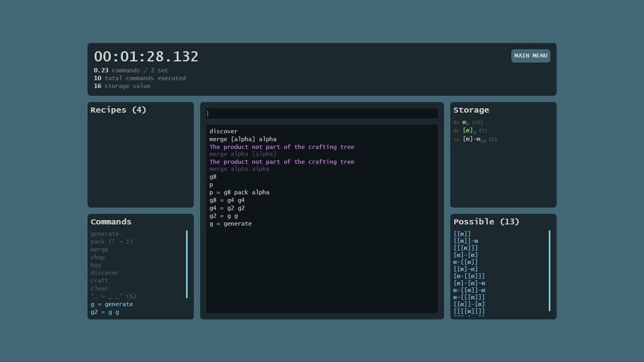The image size is (644, 362).
Task: Click α-[[α]]-α in the Possible list
Action: pyautogui.click(x=469, y=290)
